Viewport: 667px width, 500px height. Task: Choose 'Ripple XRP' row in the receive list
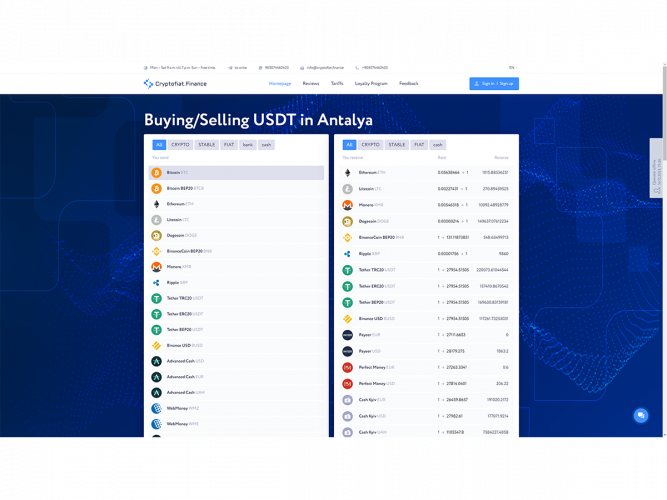coord(426,254)
